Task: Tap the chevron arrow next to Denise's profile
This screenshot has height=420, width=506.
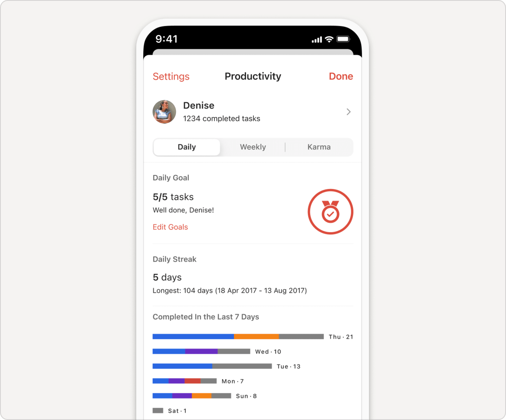Action: coord(349,111)
